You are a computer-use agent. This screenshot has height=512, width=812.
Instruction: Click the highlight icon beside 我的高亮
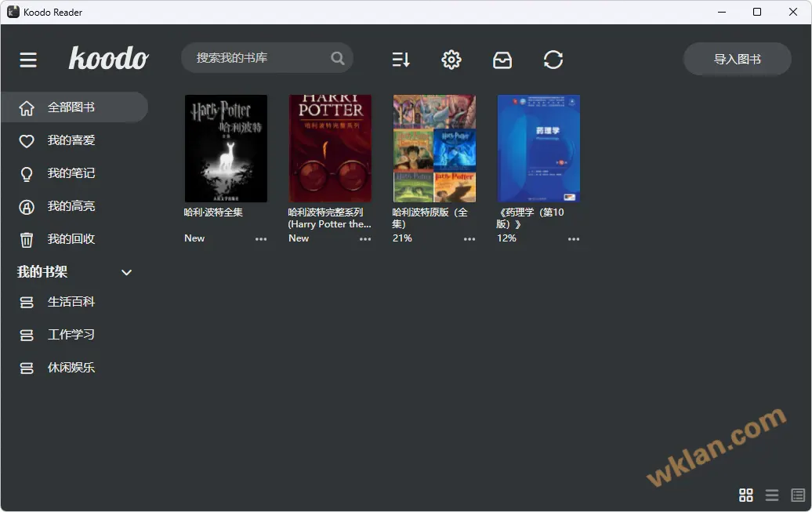27,207
